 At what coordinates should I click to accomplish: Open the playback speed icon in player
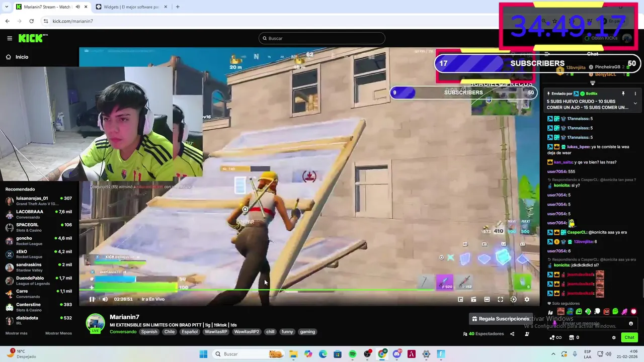[513, 299]
